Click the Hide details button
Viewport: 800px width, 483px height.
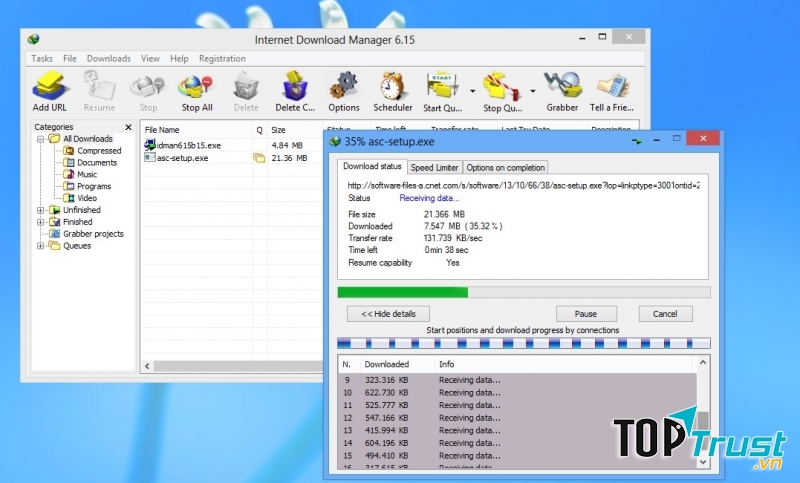coord(388,314)
